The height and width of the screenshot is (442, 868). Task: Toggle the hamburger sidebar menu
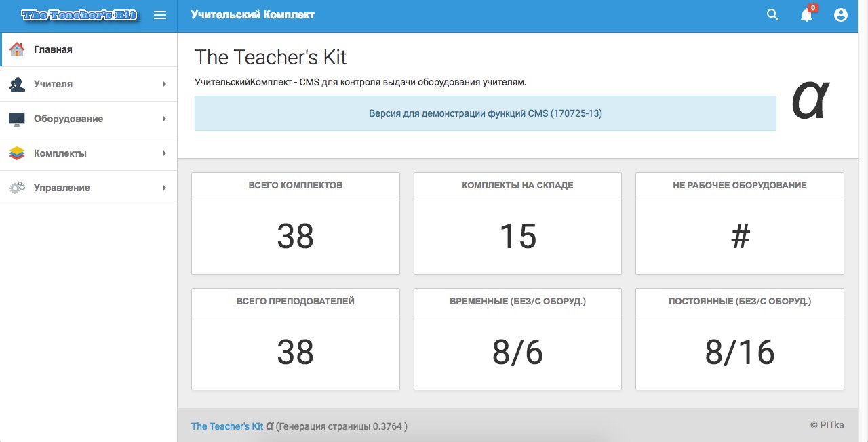(x=160, y=15)
